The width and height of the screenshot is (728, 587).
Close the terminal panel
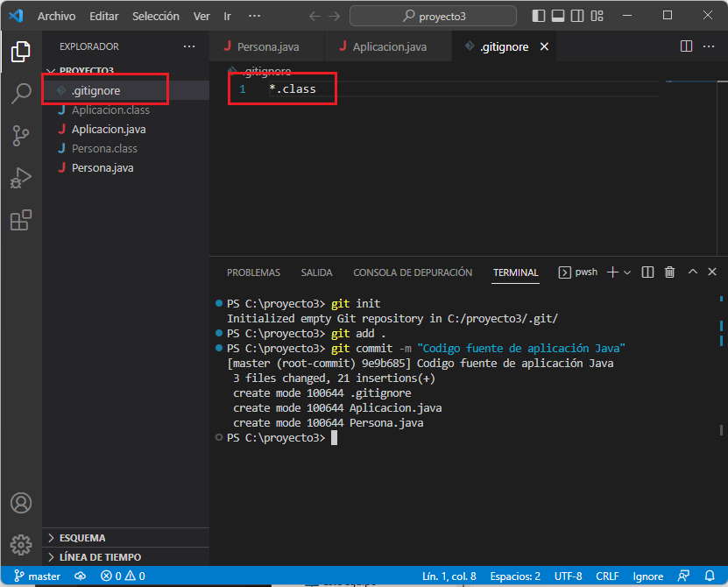(711, 272)
